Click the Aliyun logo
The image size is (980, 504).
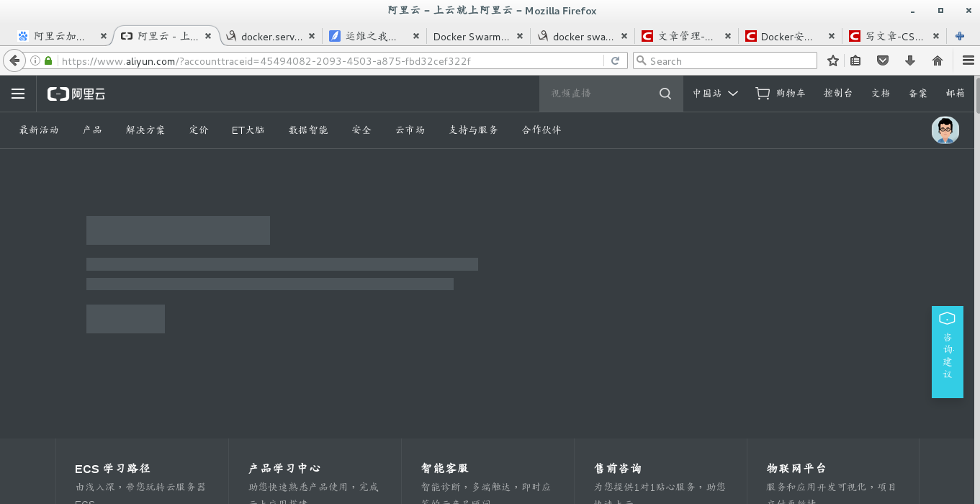[76, 94]
